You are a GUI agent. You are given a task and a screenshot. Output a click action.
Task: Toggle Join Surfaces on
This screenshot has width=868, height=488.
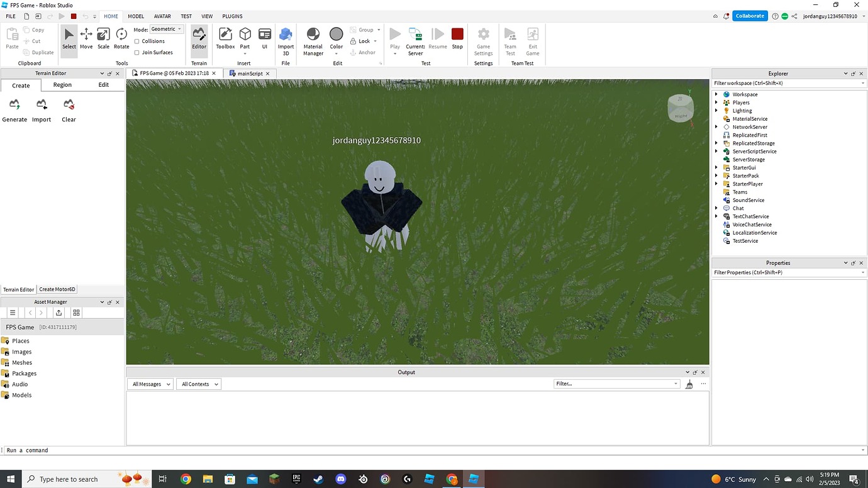click(136, 52)
